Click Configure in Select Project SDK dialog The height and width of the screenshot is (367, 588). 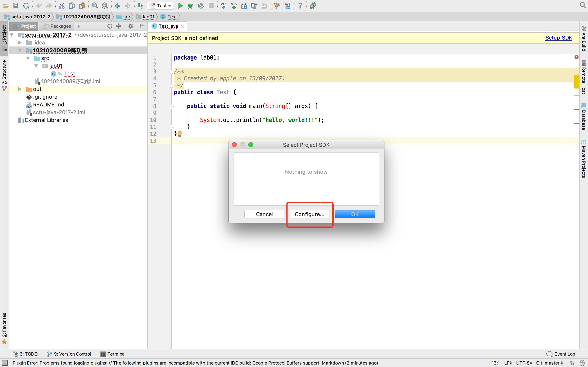point(310,214)
